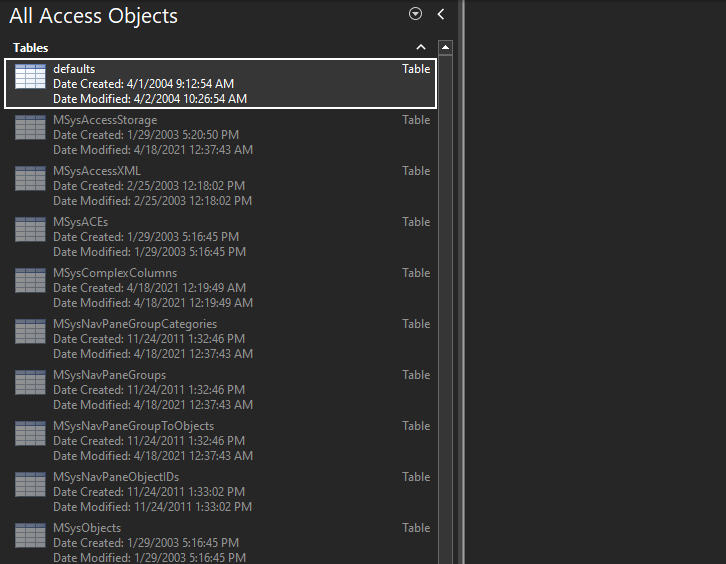
Task: Click the MSysAccessStorage table icon
Action: (x=30, y=127)
